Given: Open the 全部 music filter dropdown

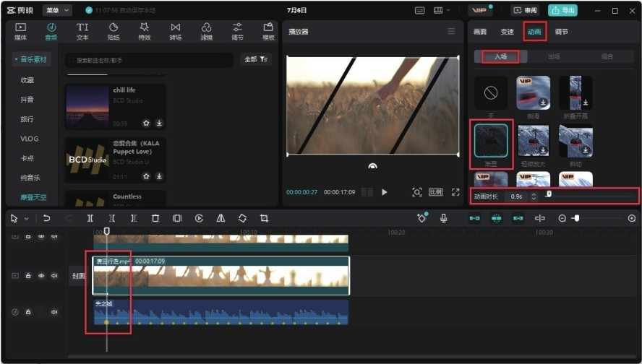Looking at the screenshot, I should (256, 59).
